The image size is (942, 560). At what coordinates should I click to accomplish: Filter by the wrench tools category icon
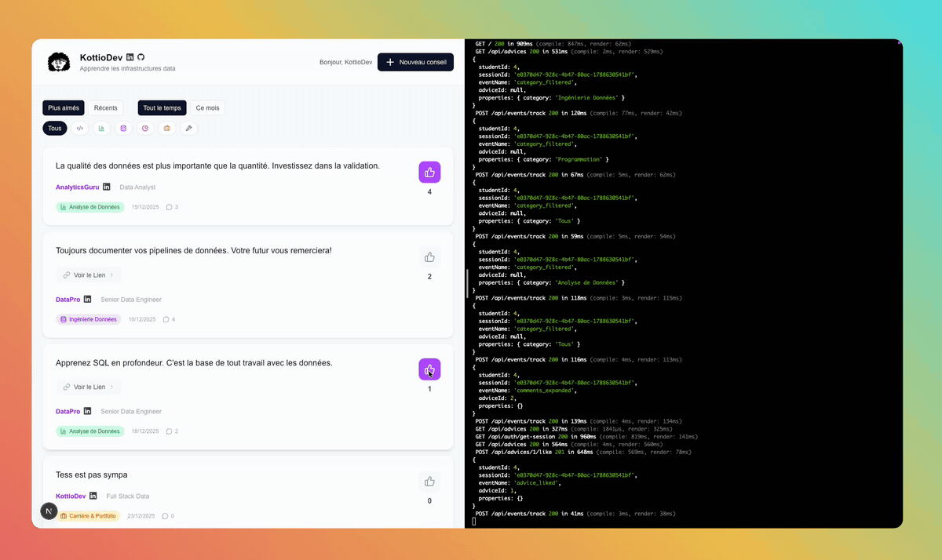point(188,128)
